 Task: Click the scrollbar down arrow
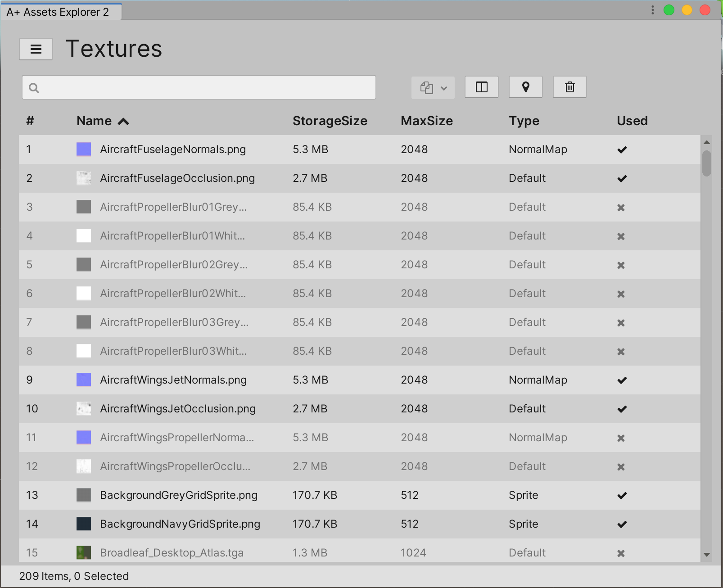tap(707, 555)
